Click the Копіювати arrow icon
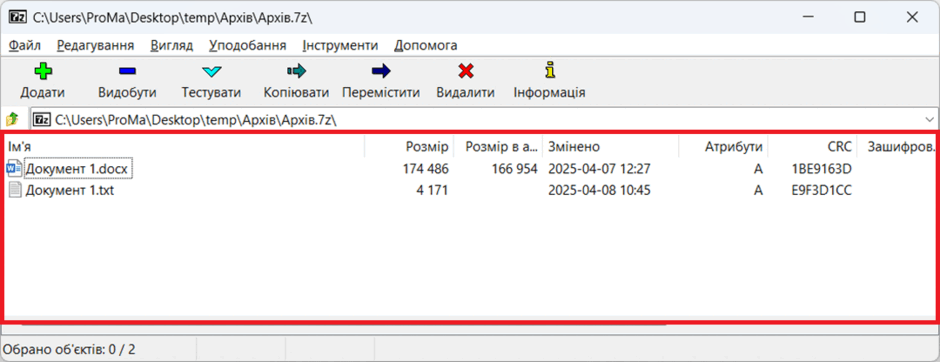The image size is (940, 362). pos(296,72)
